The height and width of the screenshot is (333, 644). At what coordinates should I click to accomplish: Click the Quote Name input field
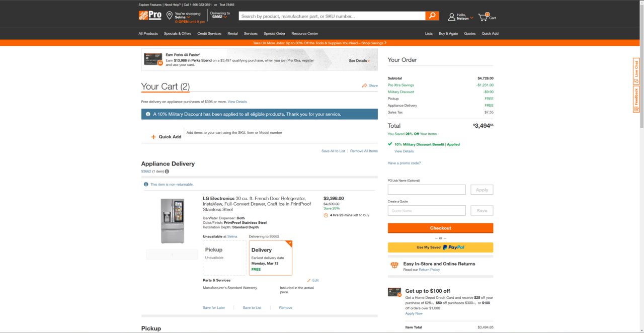pyautogui.click(x=427, y=211)
